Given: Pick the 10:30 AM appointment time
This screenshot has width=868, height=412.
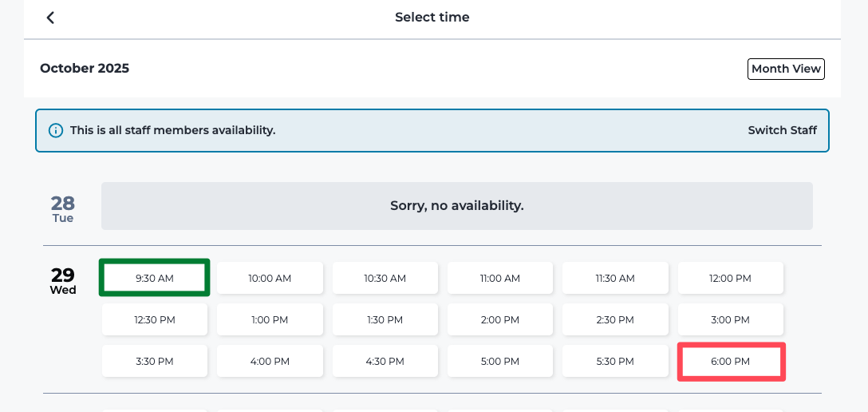Looking at the screenshot, I should click(385, 278).
